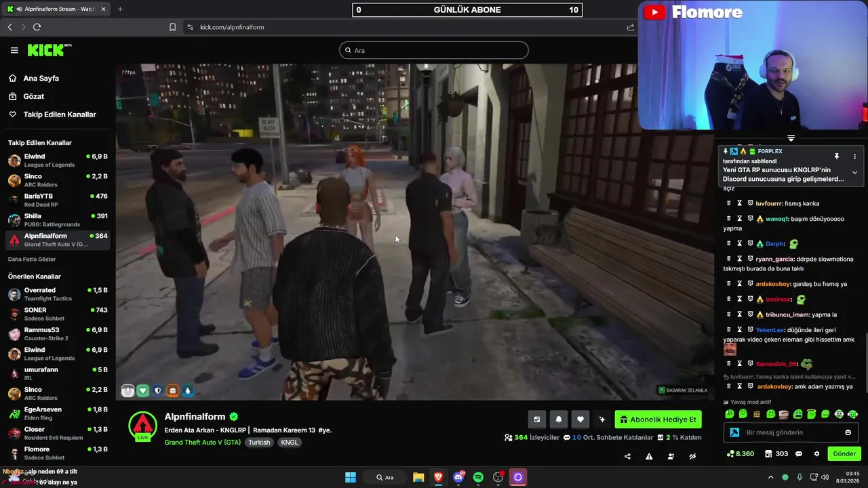The width and height of the screenshot is (868, 488).
Task: Open umurafann IRL channel
Action: (x=57, y=373)
